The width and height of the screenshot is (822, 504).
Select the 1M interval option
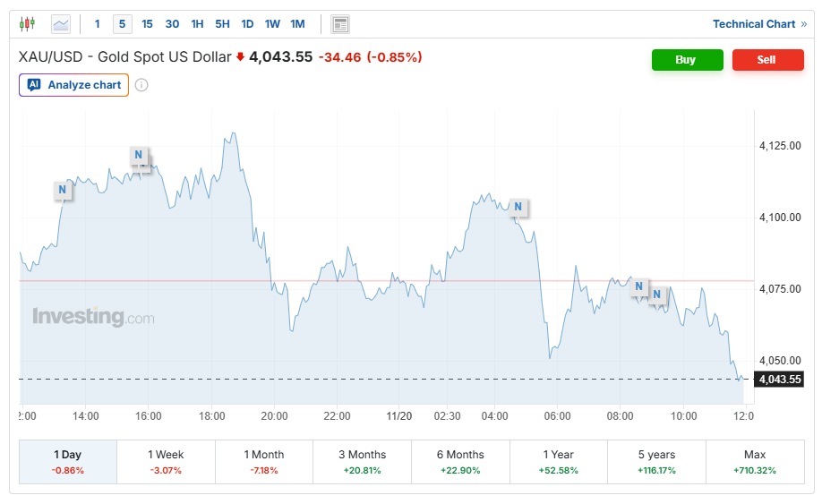[297, 24]
